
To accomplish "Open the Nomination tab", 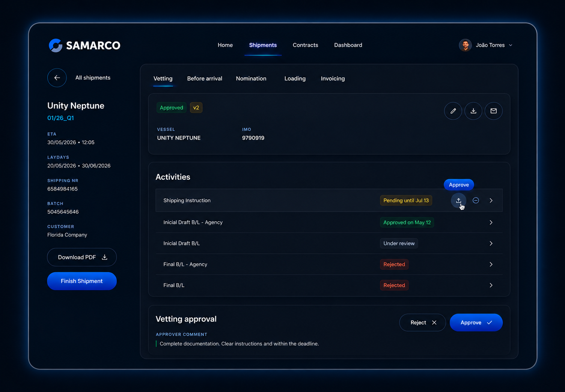I will pos(251,78).
